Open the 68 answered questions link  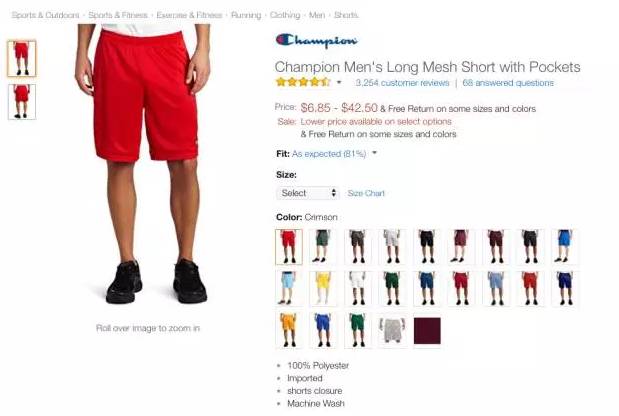coord(508,83)
